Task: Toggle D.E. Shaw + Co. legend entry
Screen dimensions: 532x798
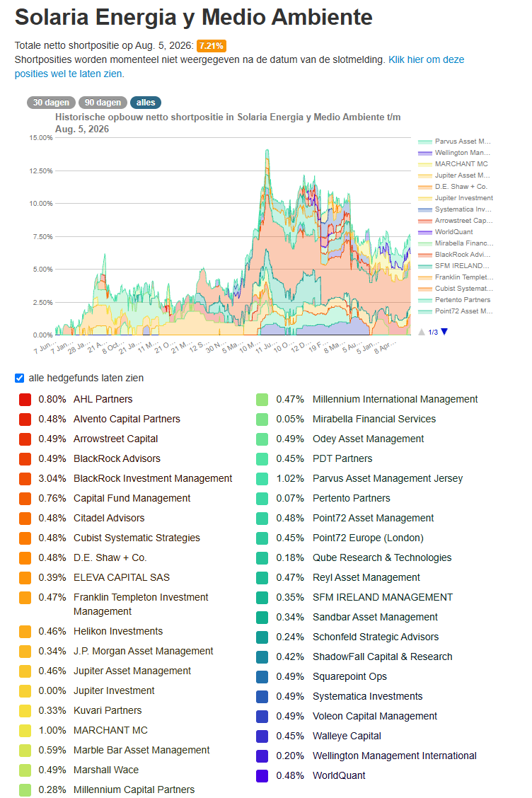Action: coord(453,187)
